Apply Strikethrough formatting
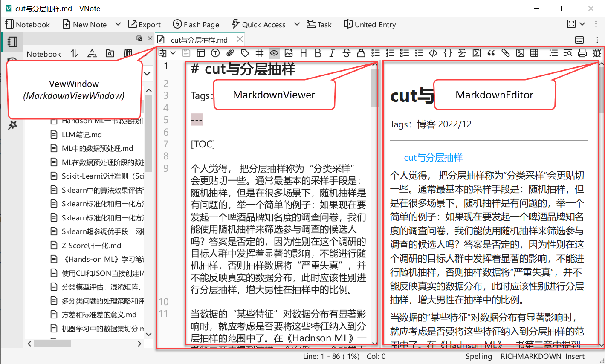 347,53
